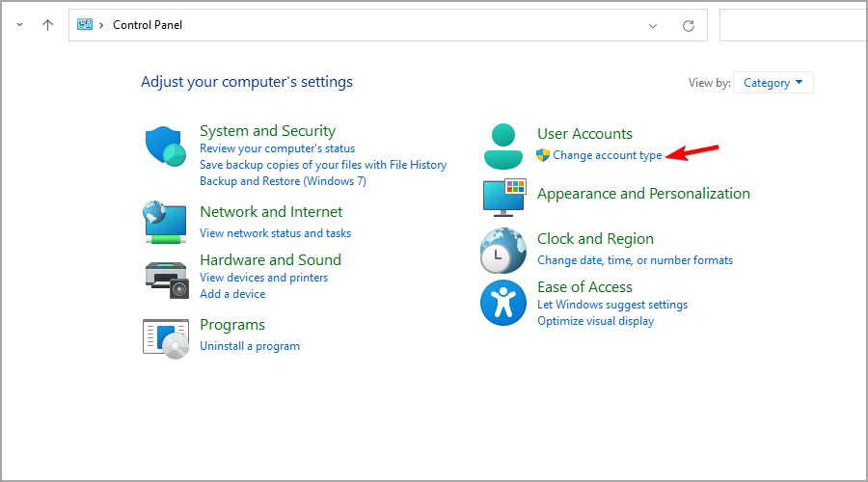Open the Optimize visual display link

pyautogui.click(x=596, y=321)
